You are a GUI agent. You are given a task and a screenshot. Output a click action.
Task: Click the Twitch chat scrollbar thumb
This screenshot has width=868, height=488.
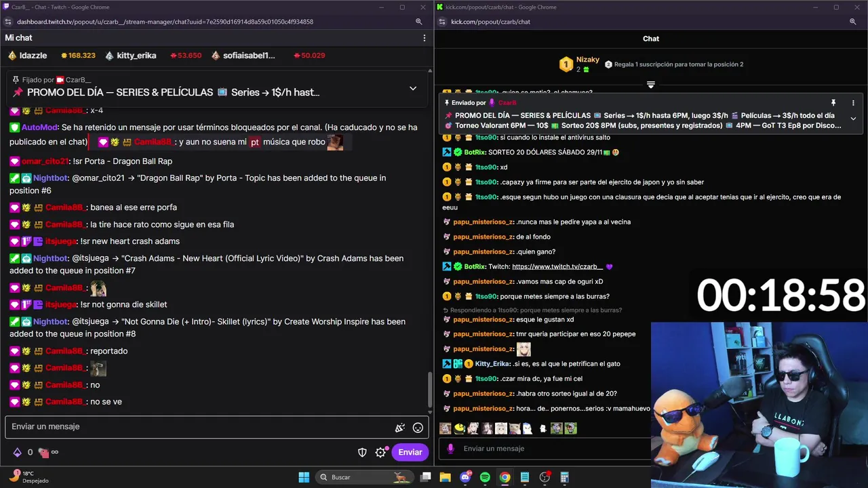coord(430,390)
